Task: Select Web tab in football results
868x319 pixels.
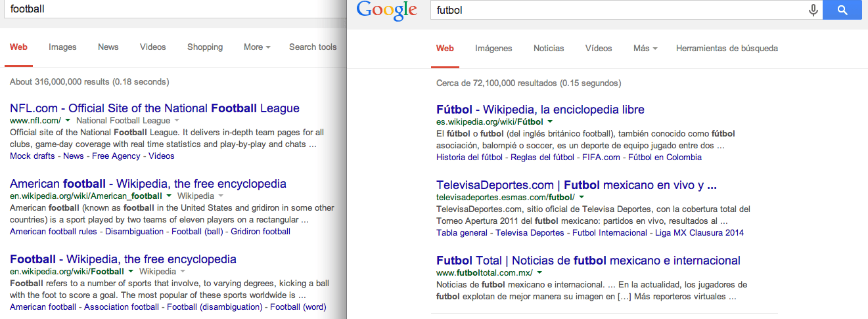Action: [x=18, y=47]
